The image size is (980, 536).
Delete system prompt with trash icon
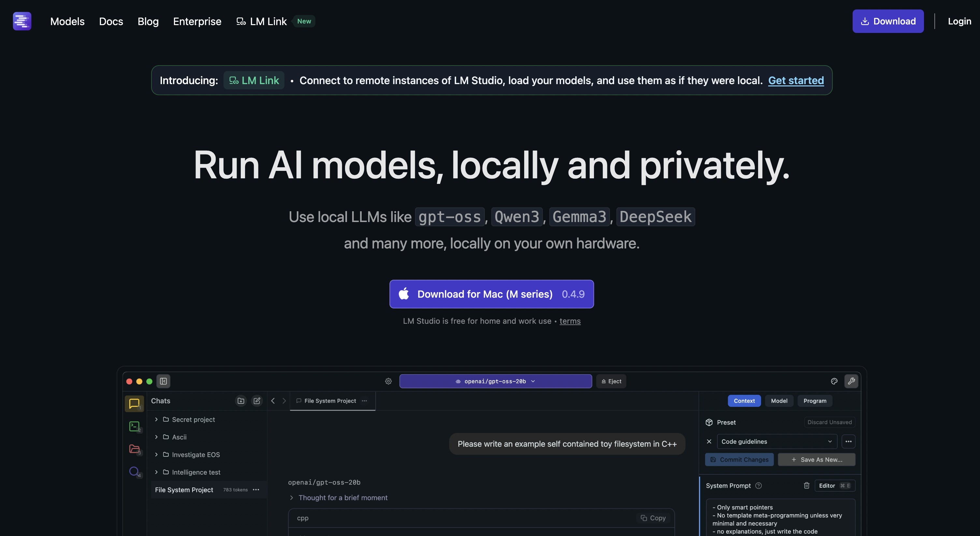point(806,485)
